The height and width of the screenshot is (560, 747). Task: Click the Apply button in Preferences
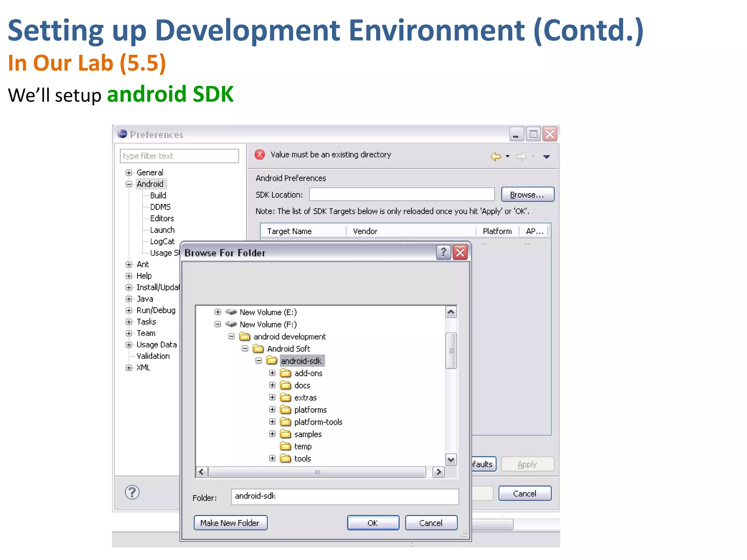click(x=527, y=464)
